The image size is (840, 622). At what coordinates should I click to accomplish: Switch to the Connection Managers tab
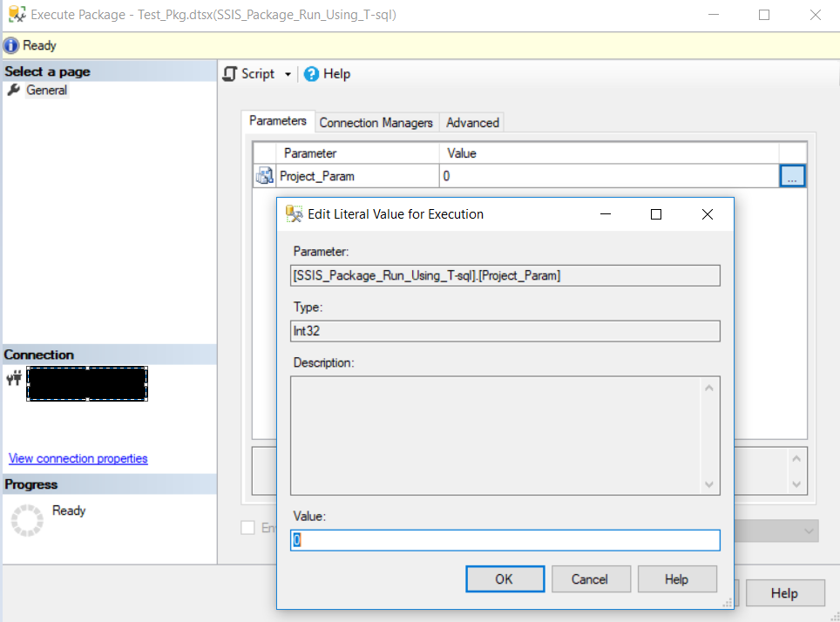[376, 122]
